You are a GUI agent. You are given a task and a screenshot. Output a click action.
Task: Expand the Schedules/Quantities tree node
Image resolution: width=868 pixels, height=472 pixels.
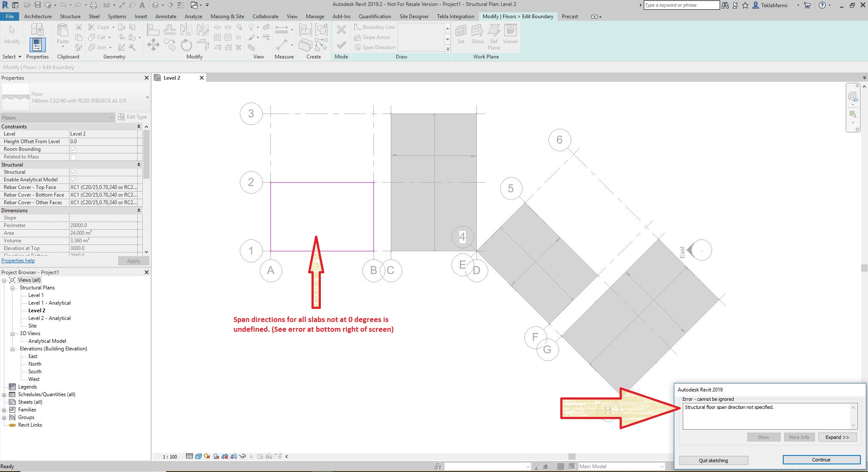[x=4, y=394]
